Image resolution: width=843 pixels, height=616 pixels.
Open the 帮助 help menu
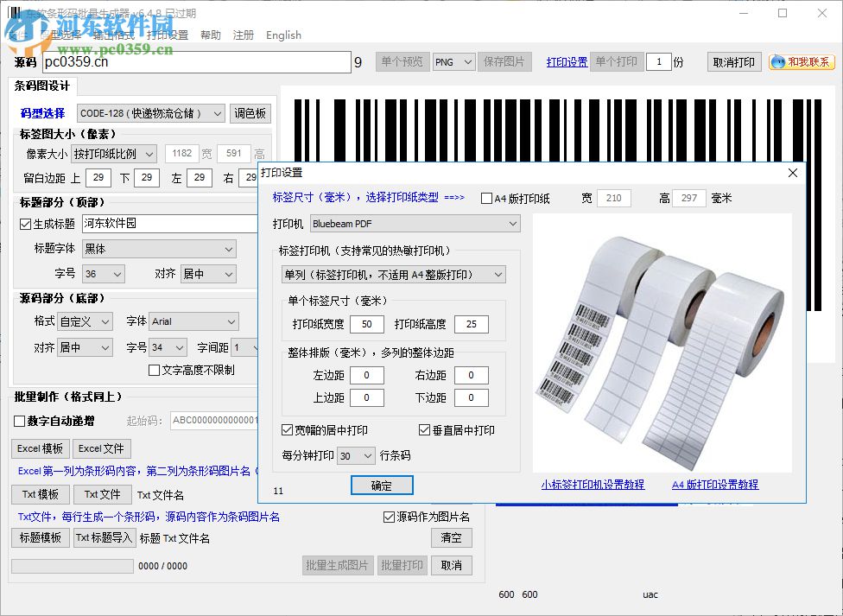(x=210, y=35)
